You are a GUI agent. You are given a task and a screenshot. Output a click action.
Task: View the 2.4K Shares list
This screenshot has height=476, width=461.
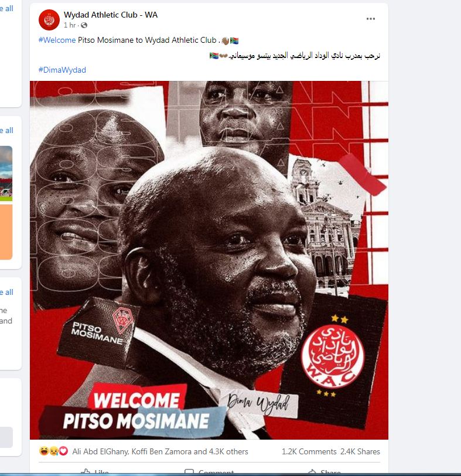tap(360, 451)
